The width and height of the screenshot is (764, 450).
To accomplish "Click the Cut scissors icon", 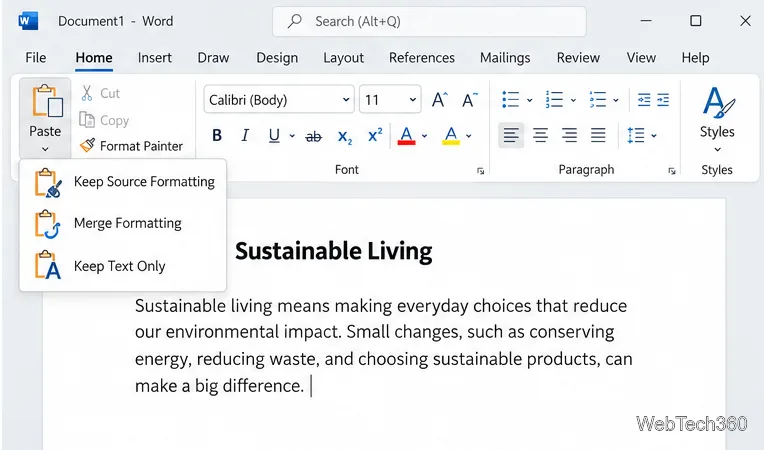I will point(87,93).
